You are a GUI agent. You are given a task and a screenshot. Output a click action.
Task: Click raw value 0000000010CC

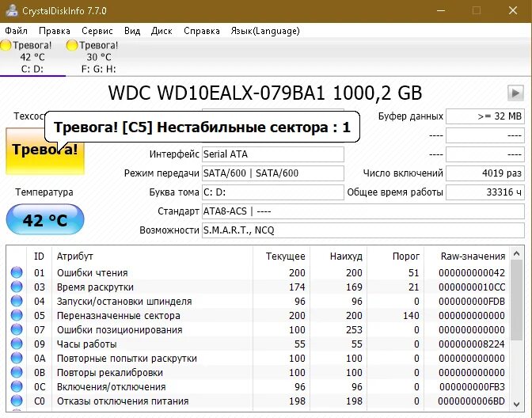472,287
